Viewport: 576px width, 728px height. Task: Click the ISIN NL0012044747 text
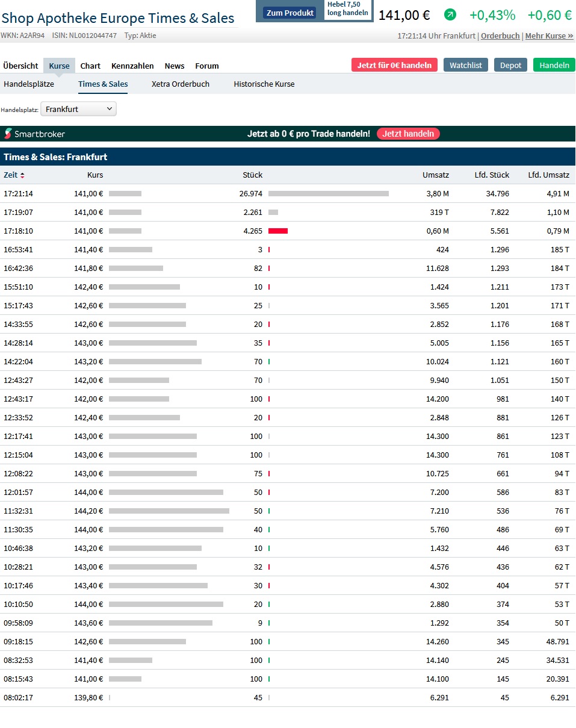[84, 36]
